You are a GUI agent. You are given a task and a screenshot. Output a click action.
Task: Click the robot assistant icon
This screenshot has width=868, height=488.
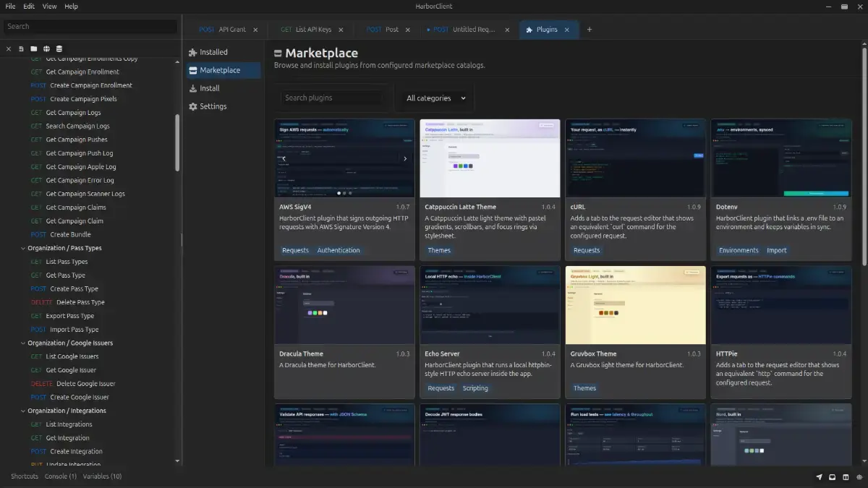[859, 477]
